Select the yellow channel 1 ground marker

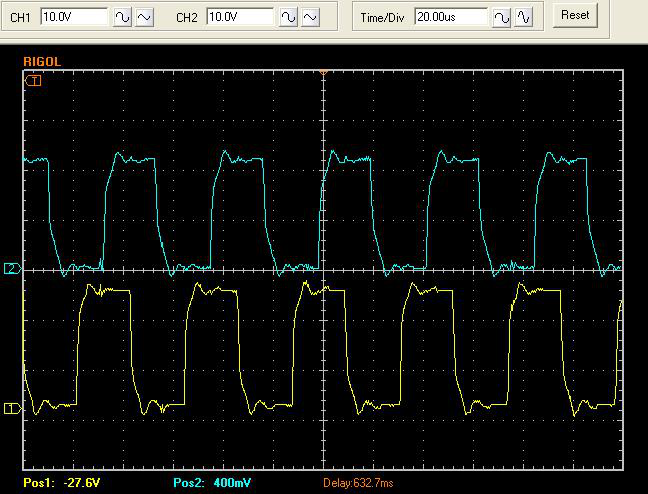12,408
